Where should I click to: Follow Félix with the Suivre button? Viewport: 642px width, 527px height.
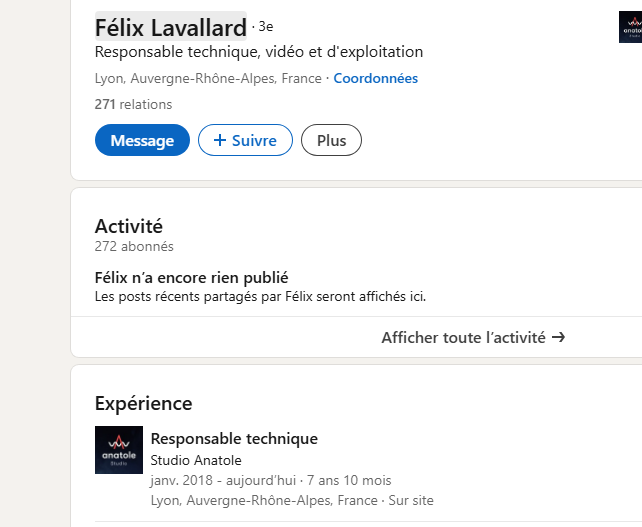point(245,141)
